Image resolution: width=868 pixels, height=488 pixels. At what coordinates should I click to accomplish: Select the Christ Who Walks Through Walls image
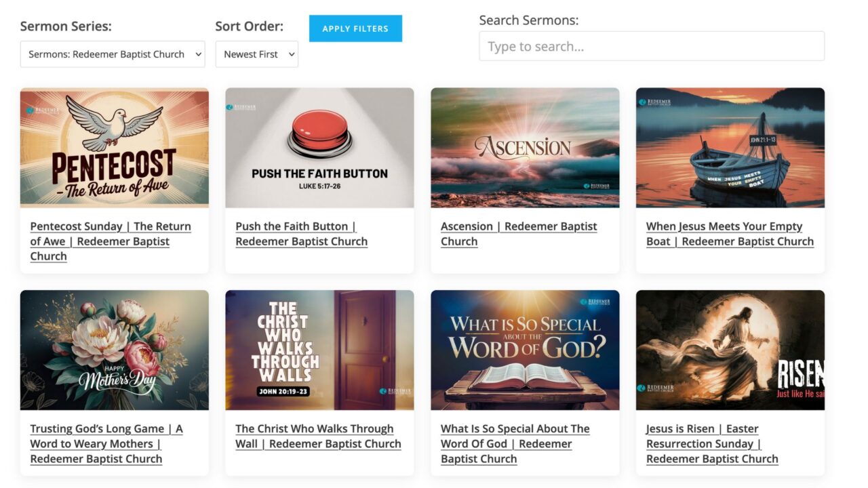(319, 350)
